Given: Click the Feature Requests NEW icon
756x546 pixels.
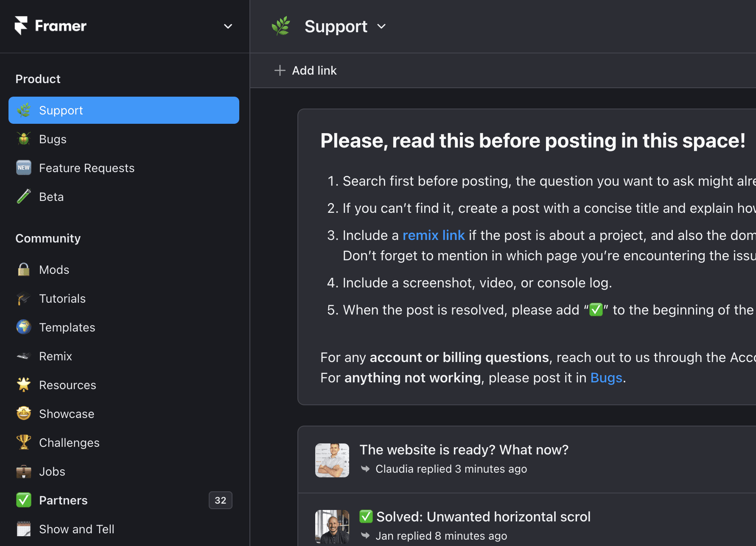Looking at the screenshot, I should 24,168.
